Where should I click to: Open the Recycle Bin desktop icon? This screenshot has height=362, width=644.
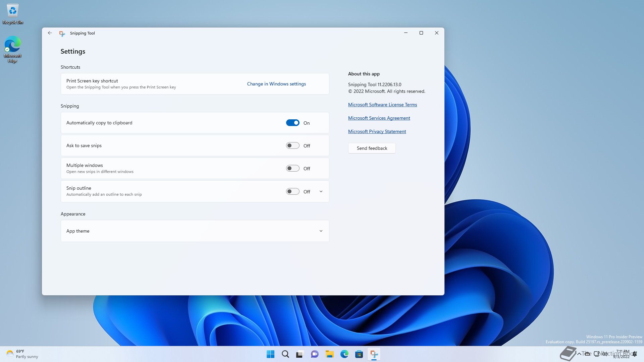[13, 14]
